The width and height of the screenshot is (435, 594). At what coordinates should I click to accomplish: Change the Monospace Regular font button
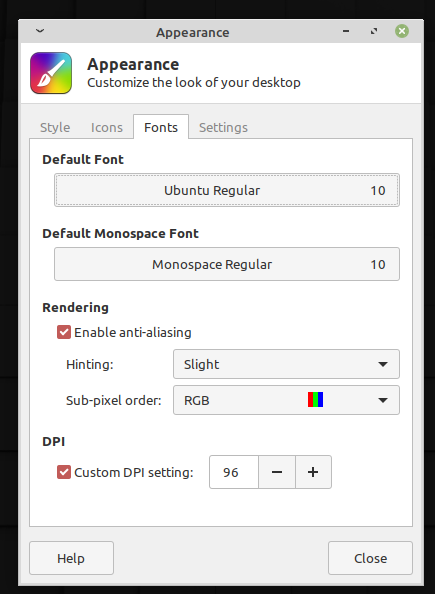227,264
